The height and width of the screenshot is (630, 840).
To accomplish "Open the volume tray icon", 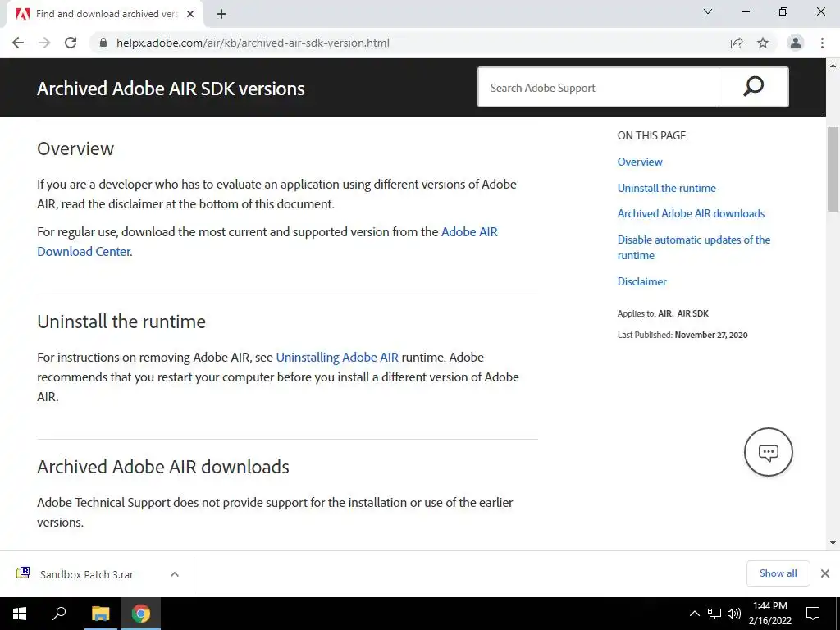I will (734, 614).
